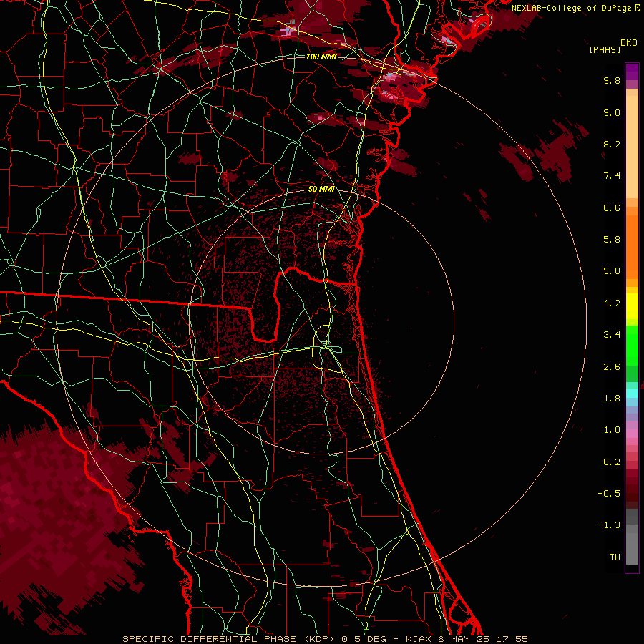
Task: Click the 9.8 value on the scale
Action: 612,80
